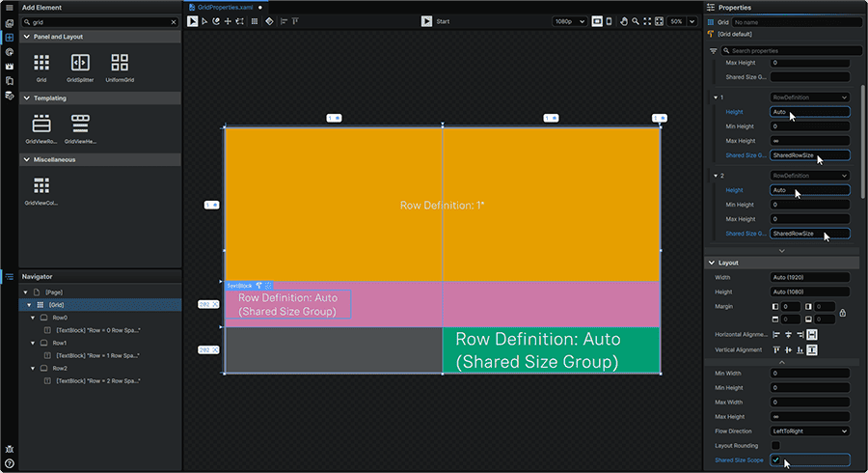Choose the Direct Selection tool
This screenshot has height=473, width=868.
pos(204,21)
